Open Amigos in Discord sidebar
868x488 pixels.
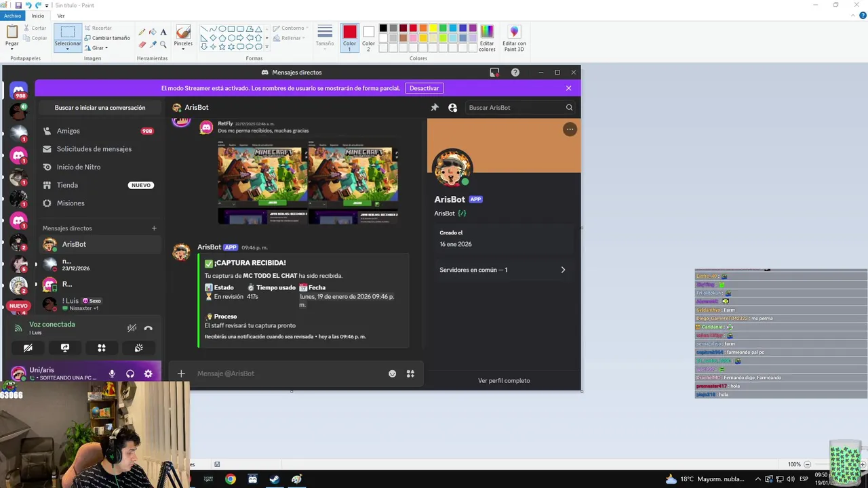pos(99,131)
